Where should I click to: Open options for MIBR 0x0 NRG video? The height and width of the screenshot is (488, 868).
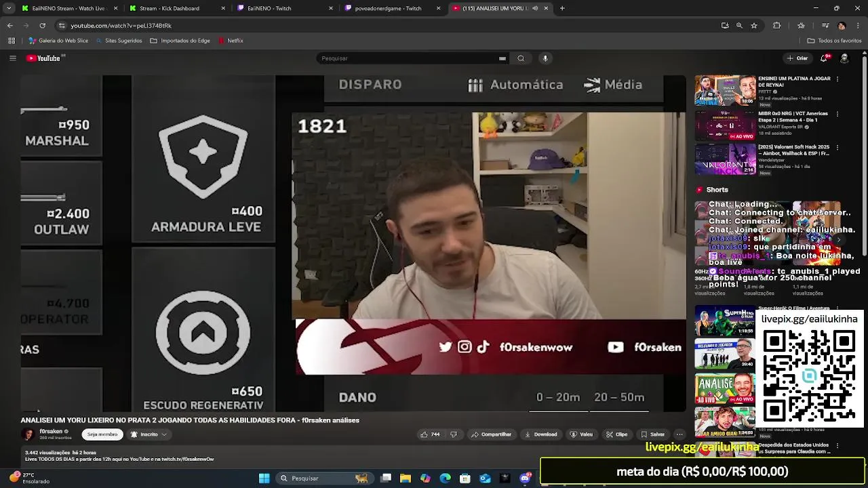click(837, 114)
